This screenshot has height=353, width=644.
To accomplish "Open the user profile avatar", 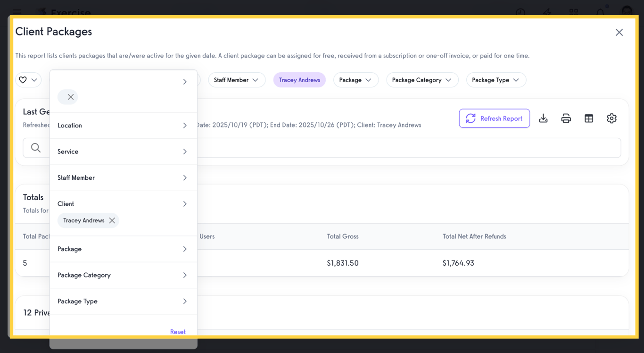I will coord(627,13).
